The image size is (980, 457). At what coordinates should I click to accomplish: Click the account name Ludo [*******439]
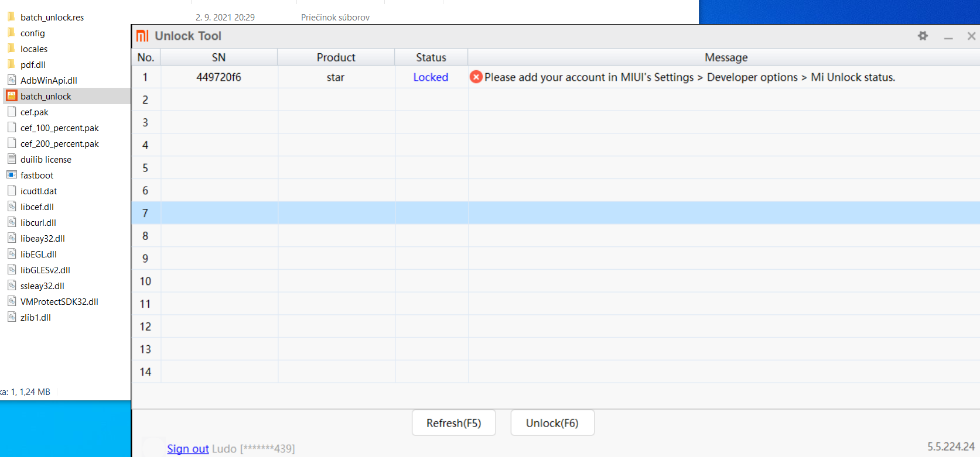[253, 449]
